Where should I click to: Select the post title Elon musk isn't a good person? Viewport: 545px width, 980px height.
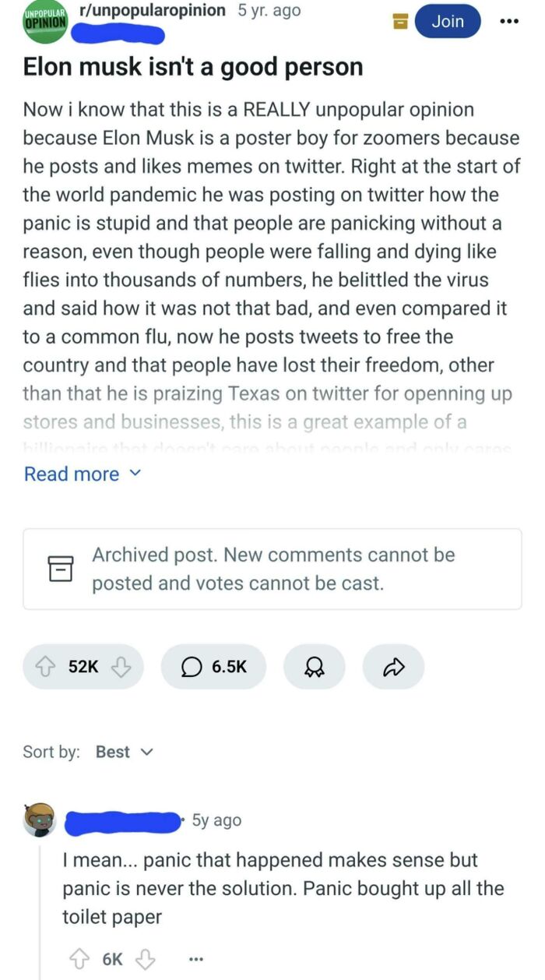click(192, 67)
